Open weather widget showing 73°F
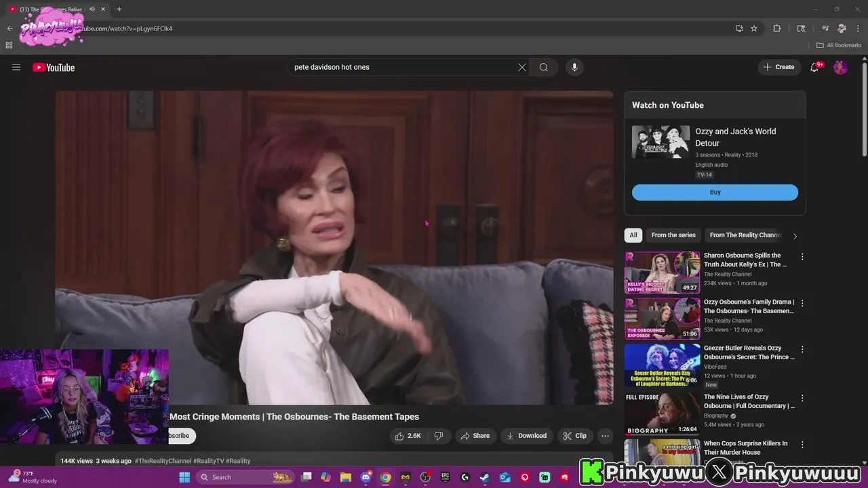The image size is (868, 488). click(x=33, y=477)
